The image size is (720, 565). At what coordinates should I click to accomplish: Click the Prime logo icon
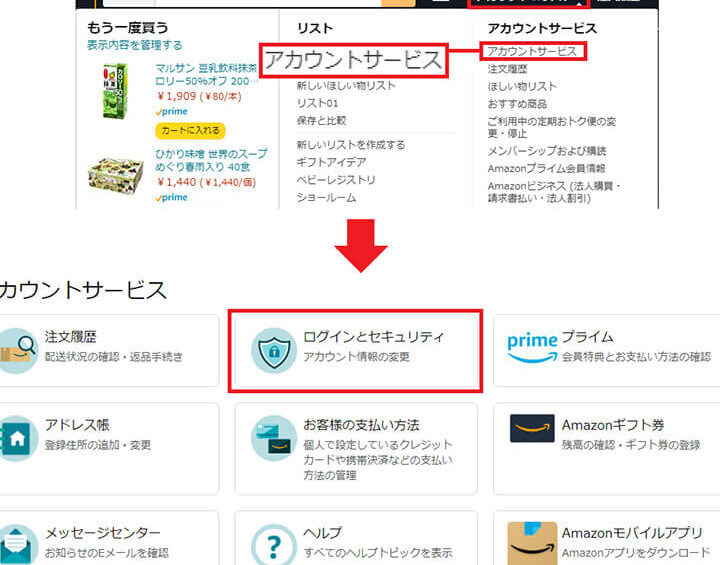(x=532, y=348)
